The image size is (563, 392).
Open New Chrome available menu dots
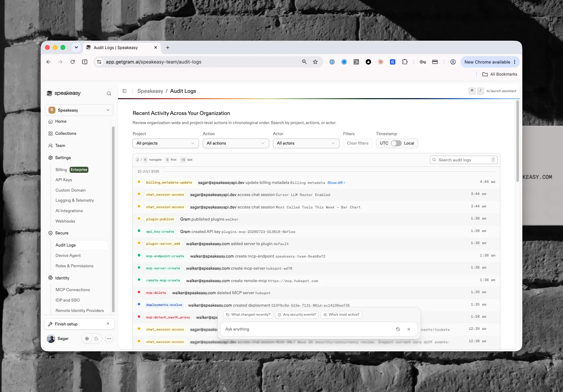(x=515, y=62)
